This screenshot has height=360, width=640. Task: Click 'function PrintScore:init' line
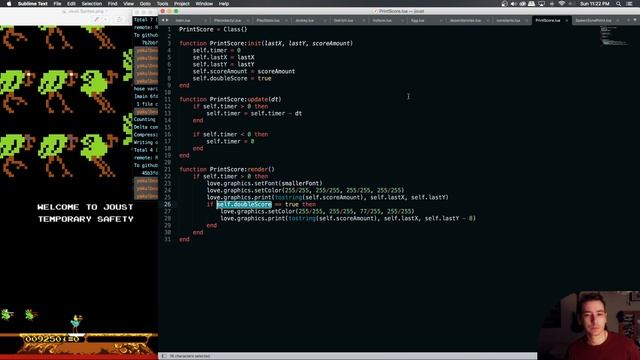click(x=266, y=43)
